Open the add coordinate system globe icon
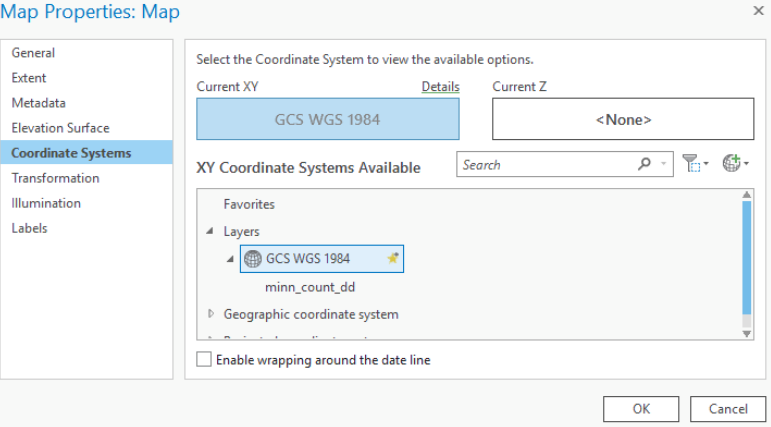Image resolution: width=771 pixels, height=427 pixels. (x=734, y=165)
